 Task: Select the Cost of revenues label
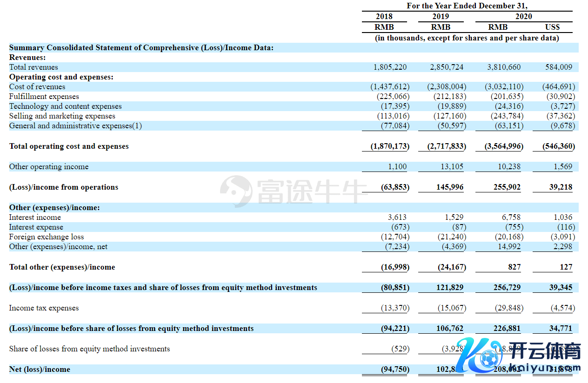coord(37,86)
